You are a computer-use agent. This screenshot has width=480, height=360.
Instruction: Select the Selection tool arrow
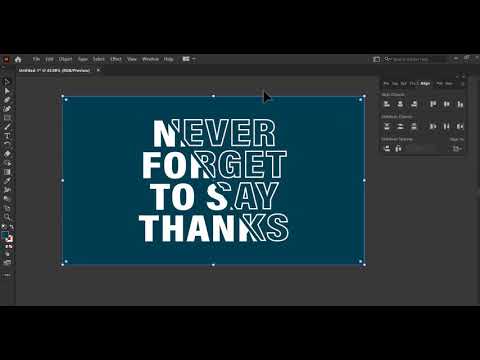tap(7, 82)
